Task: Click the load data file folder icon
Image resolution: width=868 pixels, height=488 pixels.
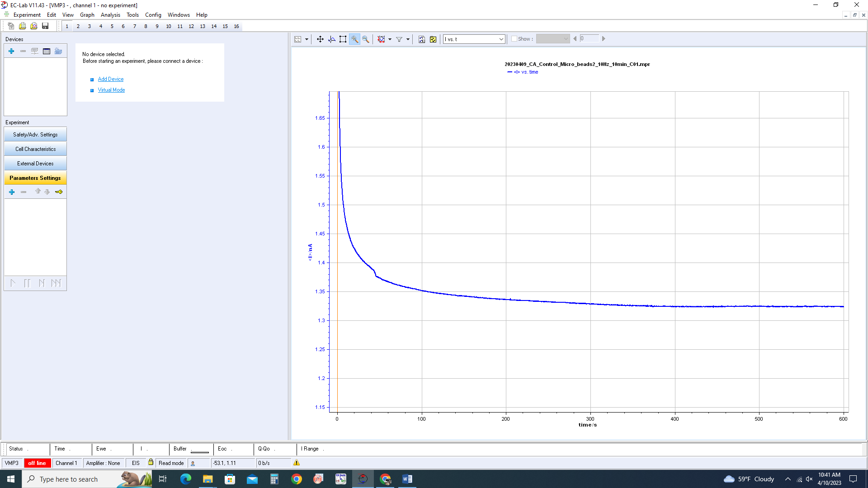Action: point(34,26)
